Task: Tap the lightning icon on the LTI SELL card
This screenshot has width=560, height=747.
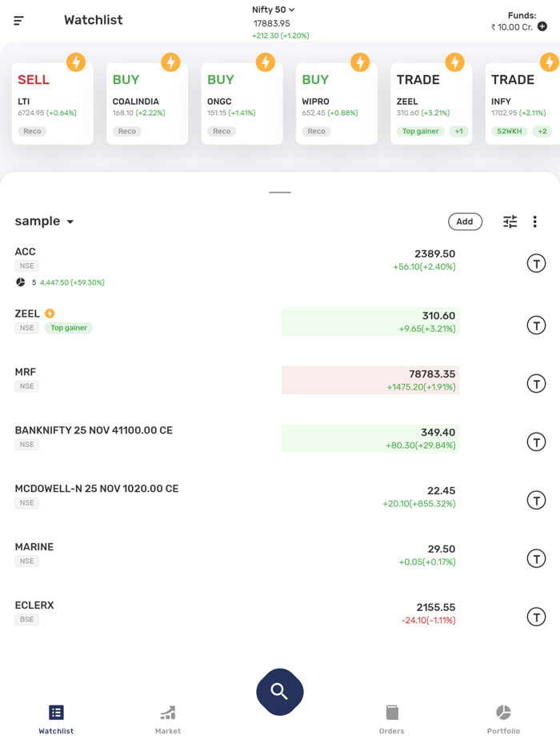Action: tap(77, 62)
